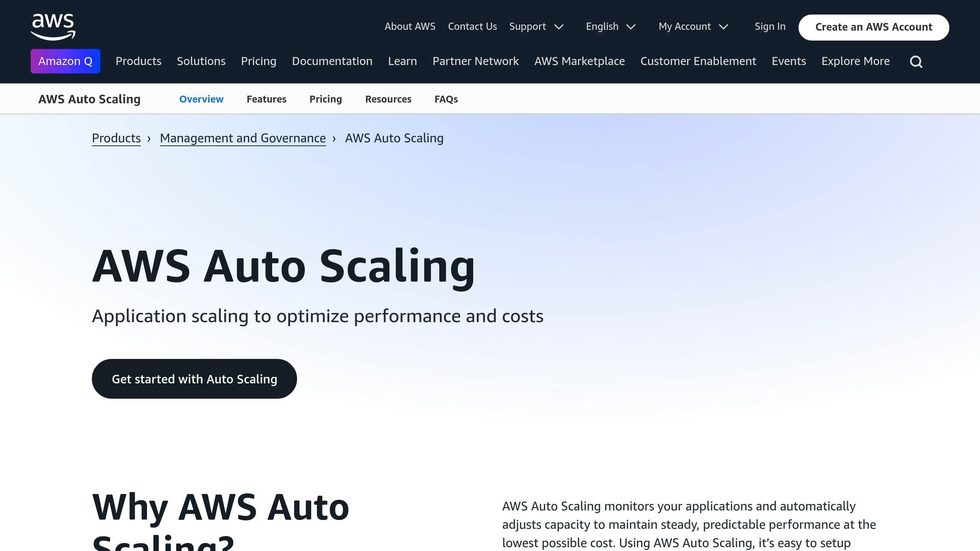Switch to the Overview tab
980x551 pixels.
pos(201,99)
